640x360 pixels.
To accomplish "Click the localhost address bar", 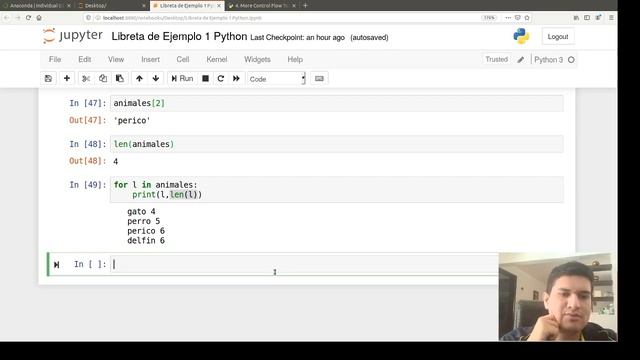I will 286,18.
